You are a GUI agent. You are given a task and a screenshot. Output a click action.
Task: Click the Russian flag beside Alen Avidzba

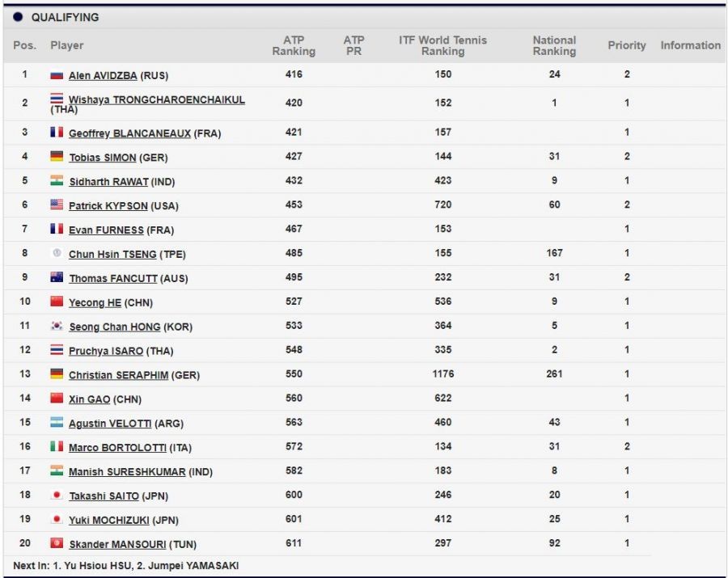tap(57, 75)
